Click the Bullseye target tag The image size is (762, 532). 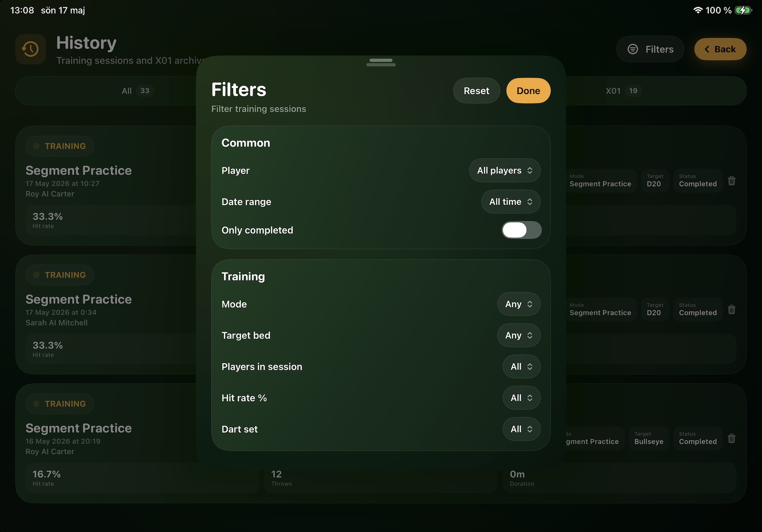tap(649, 438)
